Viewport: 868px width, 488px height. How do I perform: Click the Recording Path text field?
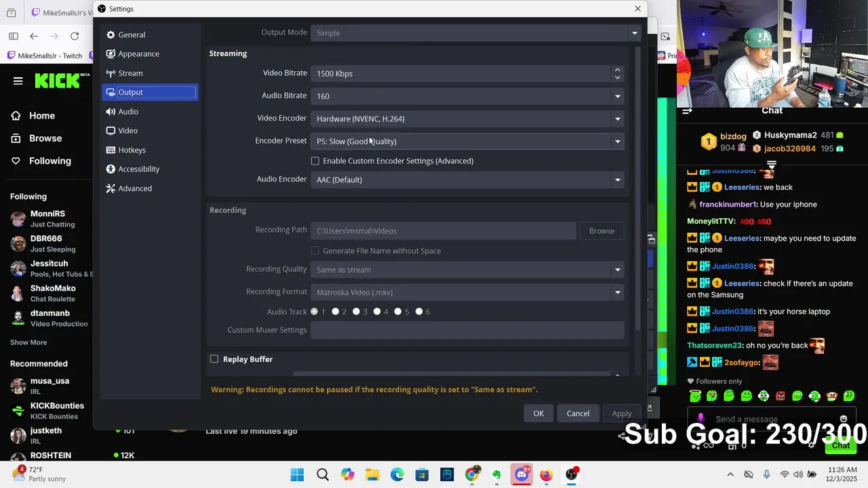pos(443,230)
